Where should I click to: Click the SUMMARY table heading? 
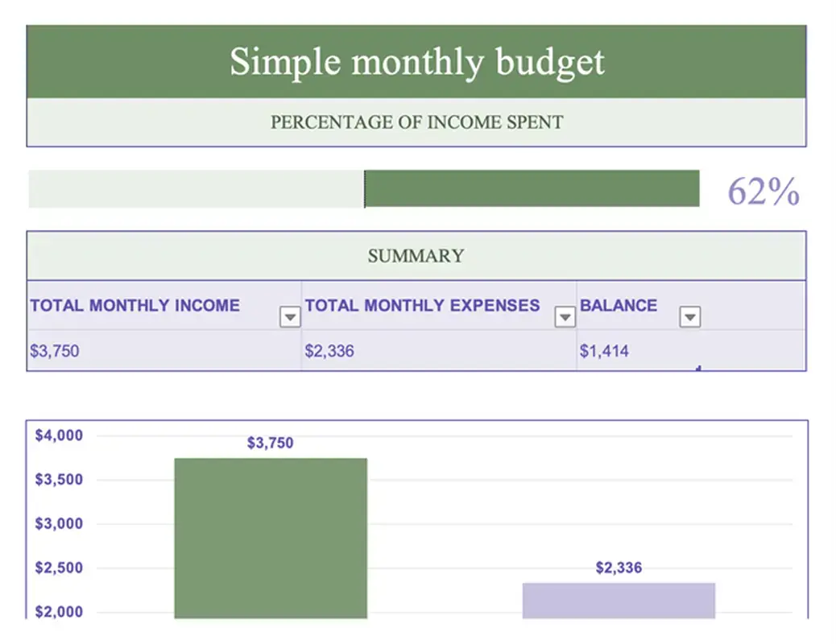[416, 255]
